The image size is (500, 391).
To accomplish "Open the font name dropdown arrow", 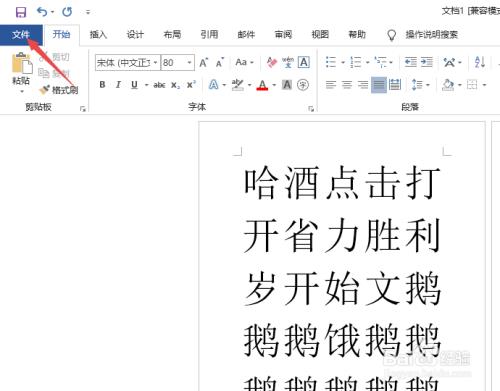I will point(155,63).
